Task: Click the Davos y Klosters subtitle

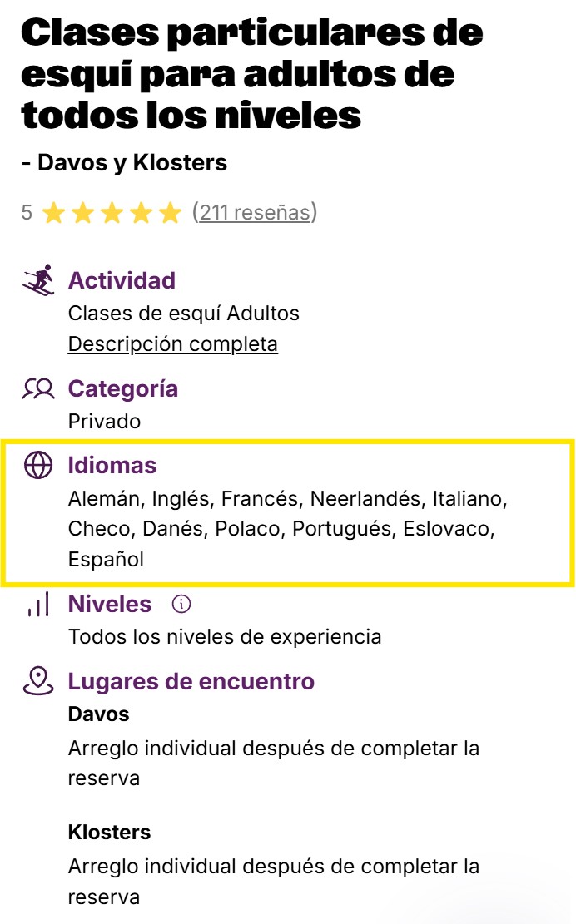Action: coord(125,163)
